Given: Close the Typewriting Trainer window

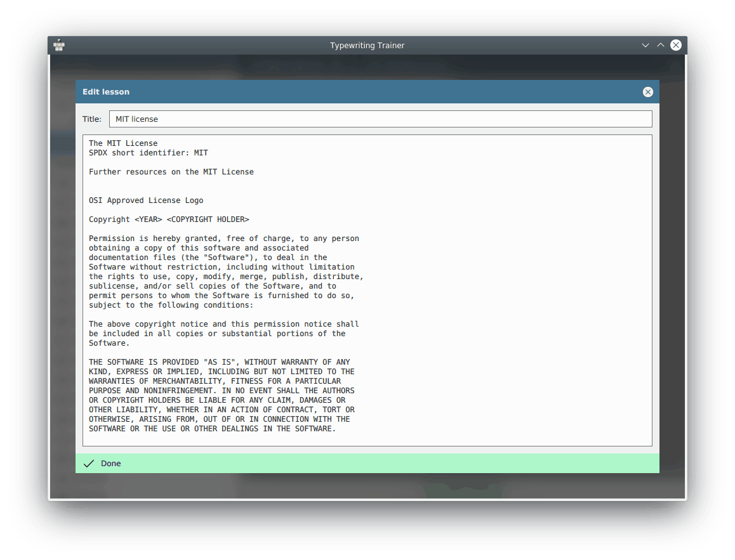Looking at the screenshot, I should pos(675,45).
